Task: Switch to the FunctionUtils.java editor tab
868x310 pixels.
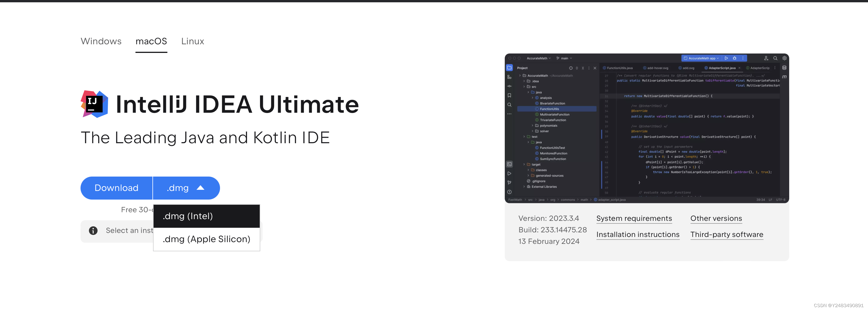Action: (x=619, y=68)
